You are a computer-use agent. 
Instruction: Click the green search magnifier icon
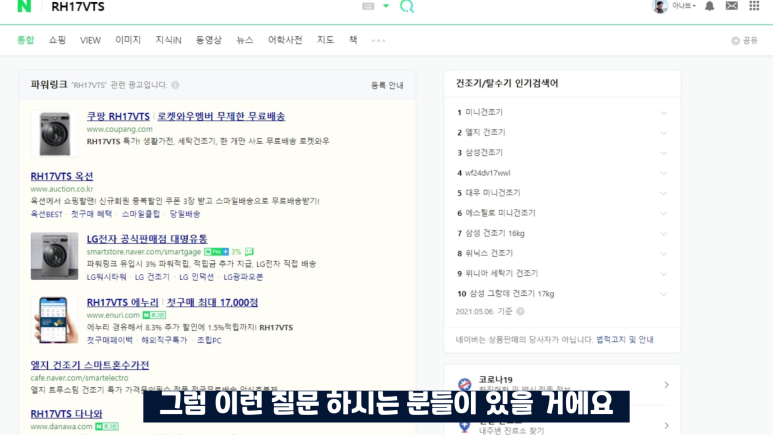(x=407, y=6)
